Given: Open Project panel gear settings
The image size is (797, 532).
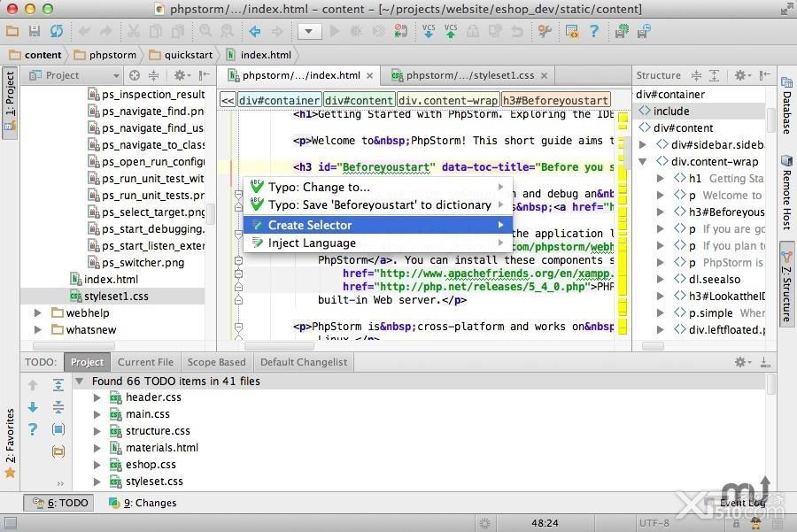Looking at the screenshot, I should pyautogui.click(x=181, y=76).
